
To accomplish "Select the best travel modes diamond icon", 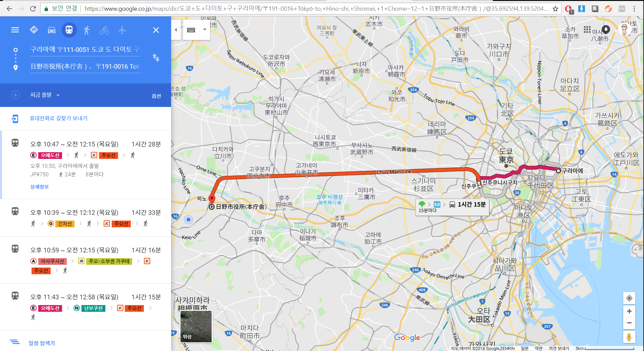I will (x=34, y=30).
